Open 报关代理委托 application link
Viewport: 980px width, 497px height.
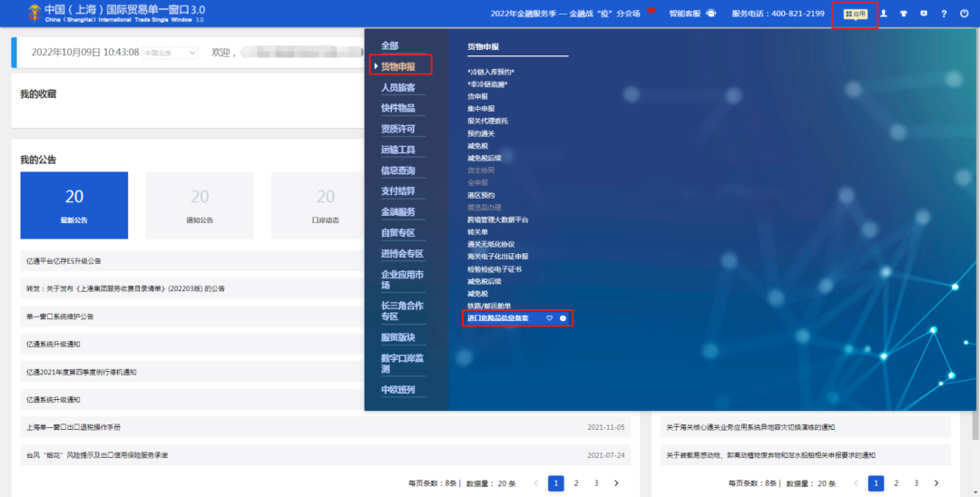tap(487, 122)
